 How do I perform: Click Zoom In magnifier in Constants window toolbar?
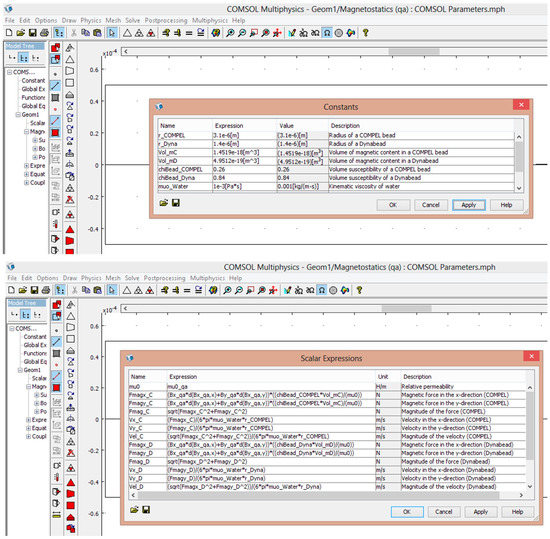(230, 33)
